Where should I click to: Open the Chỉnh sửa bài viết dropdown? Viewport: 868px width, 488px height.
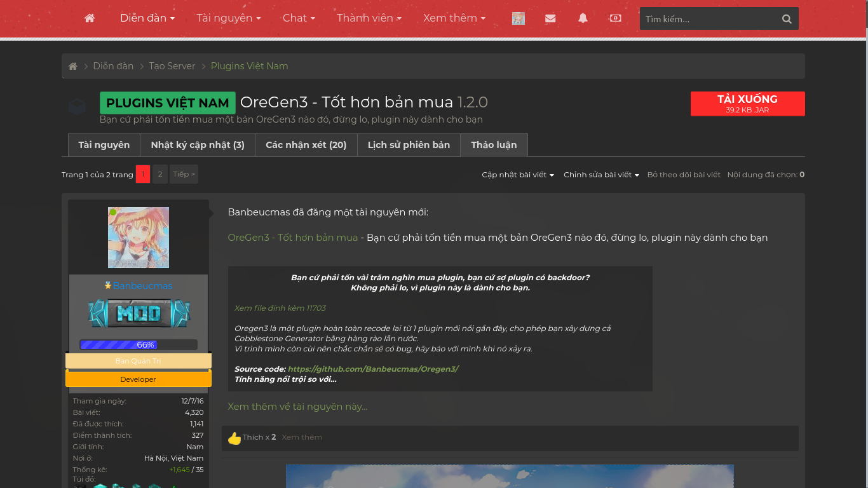coord(601,175)
